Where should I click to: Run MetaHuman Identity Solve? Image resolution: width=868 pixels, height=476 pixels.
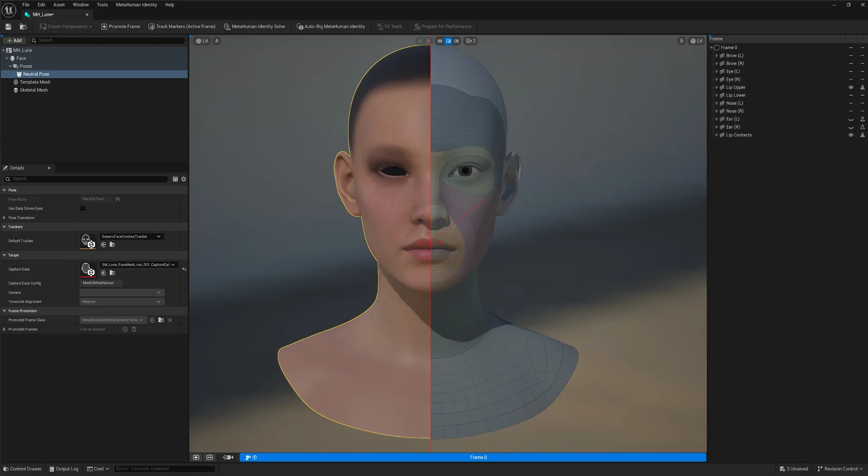[x=254, y=27]
